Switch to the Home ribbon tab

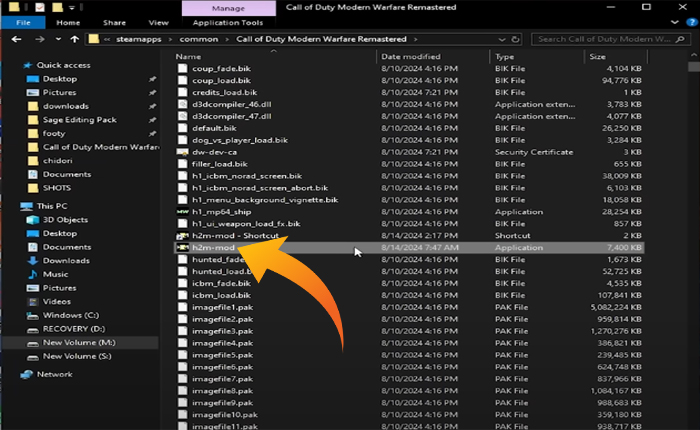[68, 23]
